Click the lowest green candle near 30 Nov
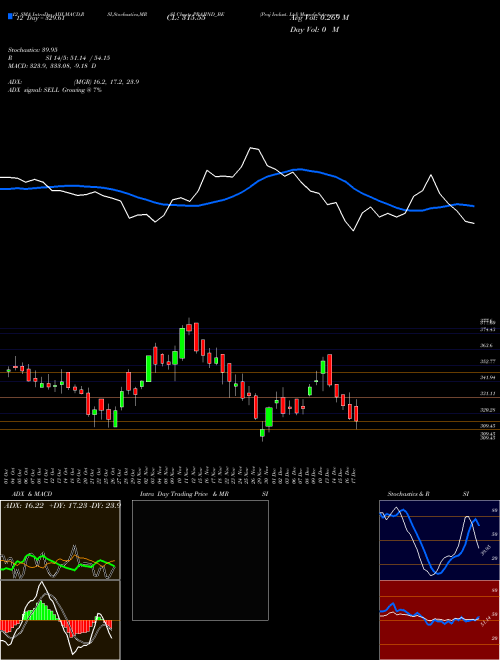 (262, 433)
